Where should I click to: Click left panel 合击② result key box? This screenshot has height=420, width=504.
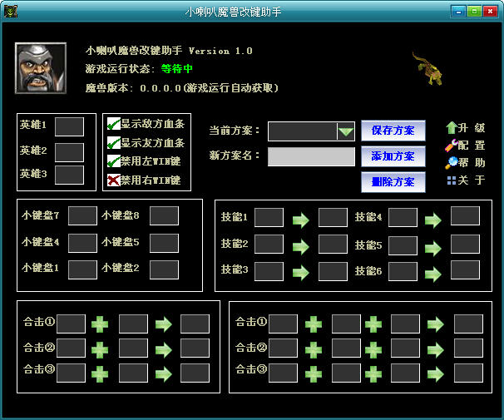click(195, 348)
